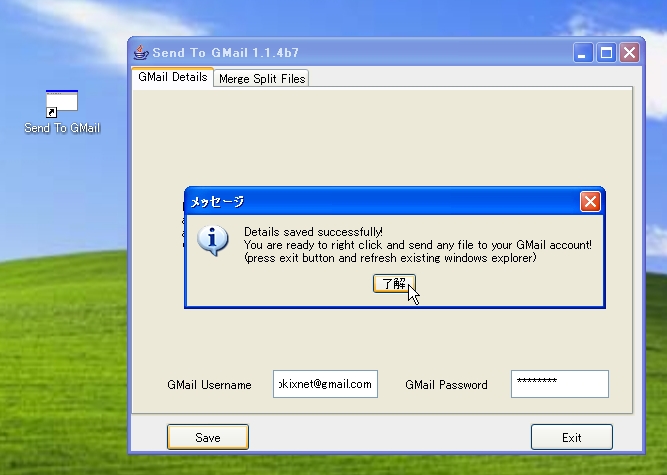This screenshot has height=475, width=667.
Task: Focus the GMail Password input field
Action: click(x=559, y=384)
